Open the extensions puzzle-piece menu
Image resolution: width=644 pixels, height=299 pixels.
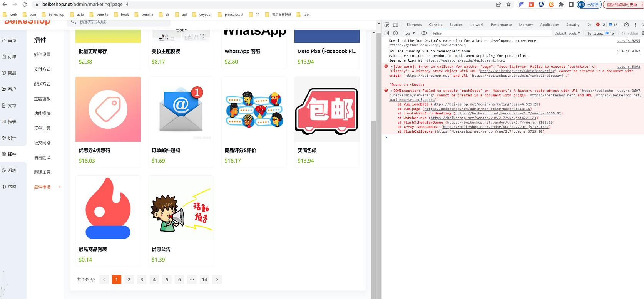tap(561, 5)
